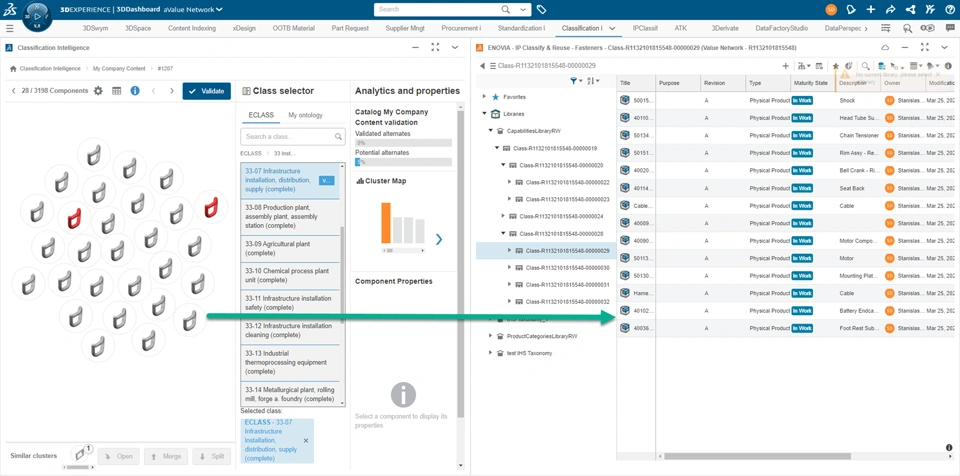Open the main hamburger menu
This screenshot has height=476, width=960.
pos(9,28)
